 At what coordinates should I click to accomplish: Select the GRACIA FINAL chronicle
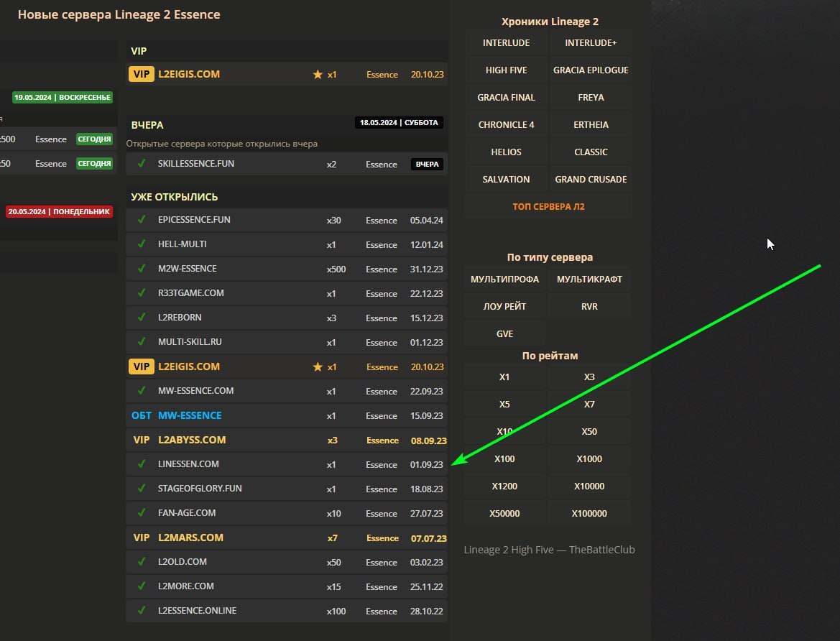(x=507, y=98)
